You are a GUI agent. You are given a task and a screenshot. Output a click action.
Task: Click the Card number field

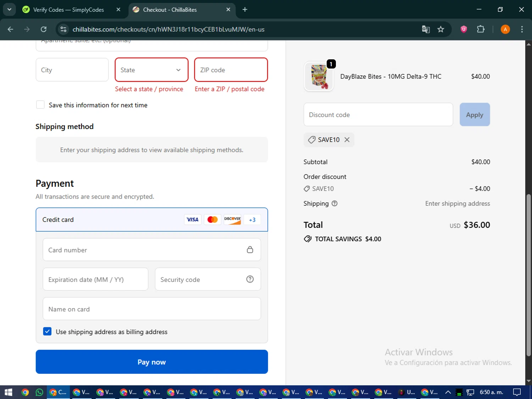pyautogui.click(x=152, y=250)
